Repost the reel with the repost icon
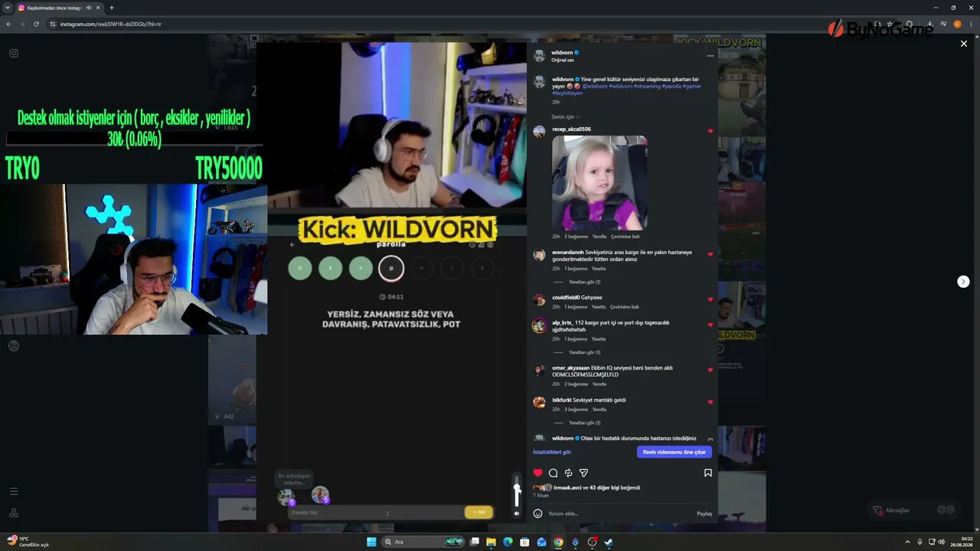 pos(568,473)
